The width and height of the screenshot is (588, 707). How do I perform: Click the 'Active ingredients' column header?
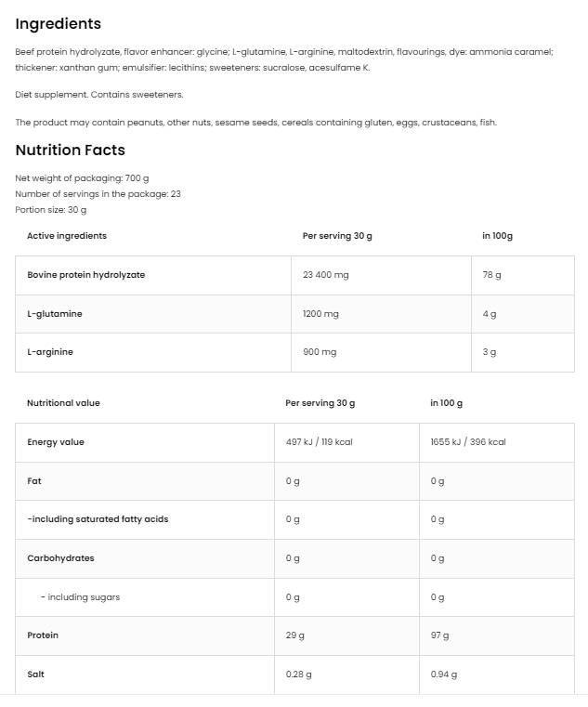click(x=67, y=236)
